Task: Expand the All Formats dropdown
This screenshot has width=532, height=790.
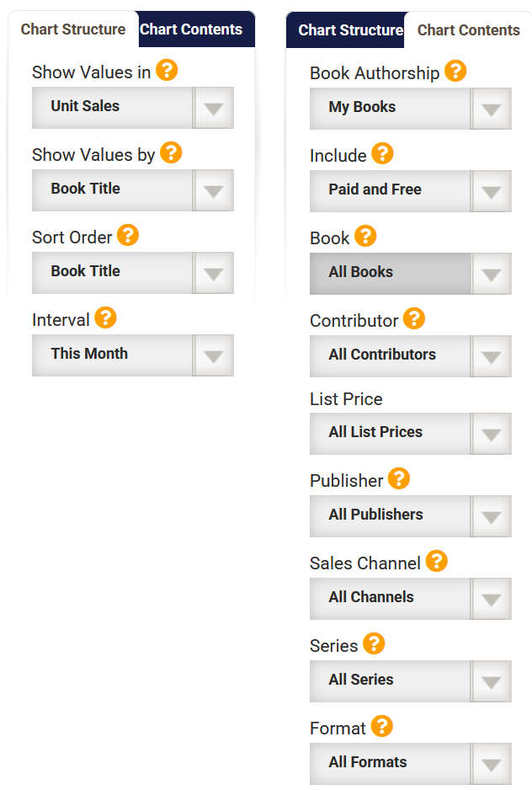Action: (410, 763)
